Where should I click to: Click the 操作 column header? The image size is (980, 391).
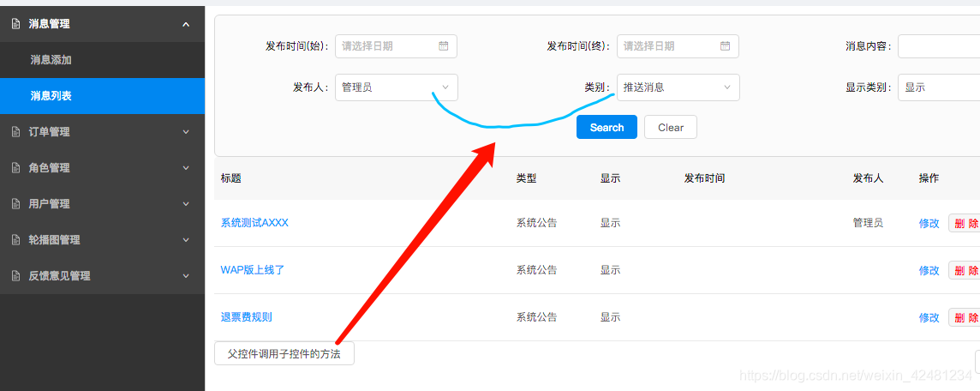coord(929,178)
